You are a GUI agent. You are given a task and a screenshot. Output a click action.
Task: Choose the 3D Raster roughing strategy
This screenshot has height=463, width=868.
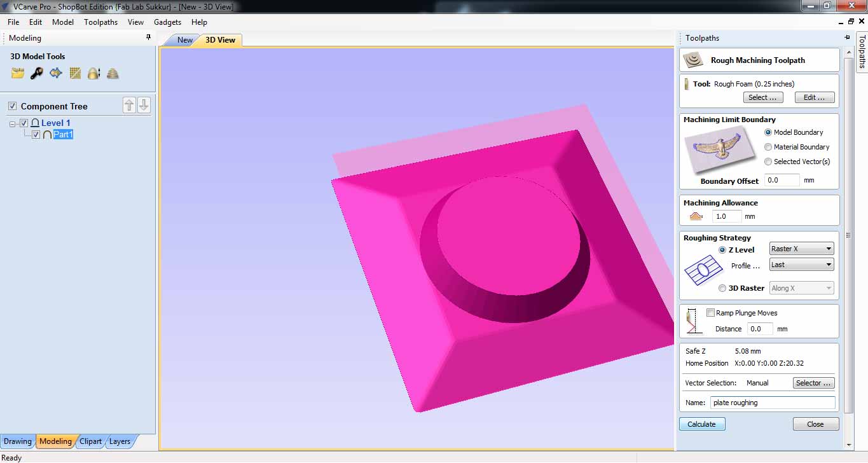pyautogui.click(x=722, y=288)
